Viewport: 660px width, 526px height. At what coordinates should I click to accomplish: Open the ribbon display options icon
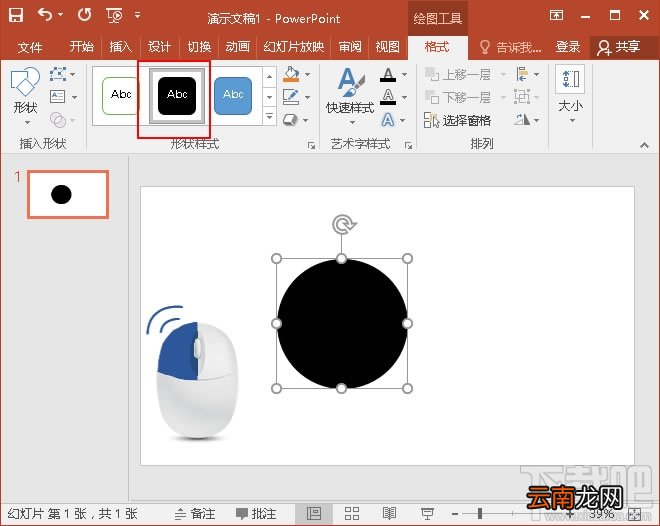pos(556,16)
